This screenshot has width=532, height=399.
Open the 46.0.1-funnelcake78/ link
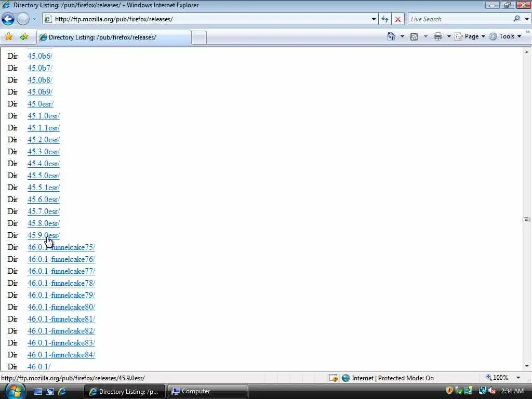coord(61,283)
